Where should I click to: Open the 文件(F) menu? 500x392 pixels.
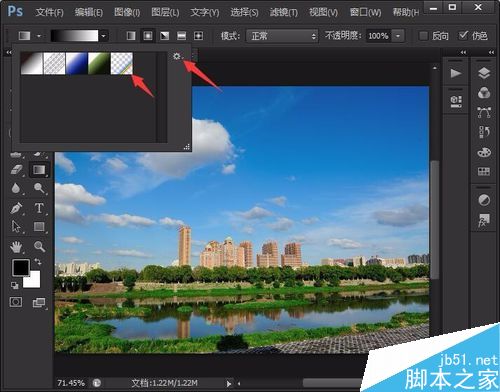click(x=49, y=13)
